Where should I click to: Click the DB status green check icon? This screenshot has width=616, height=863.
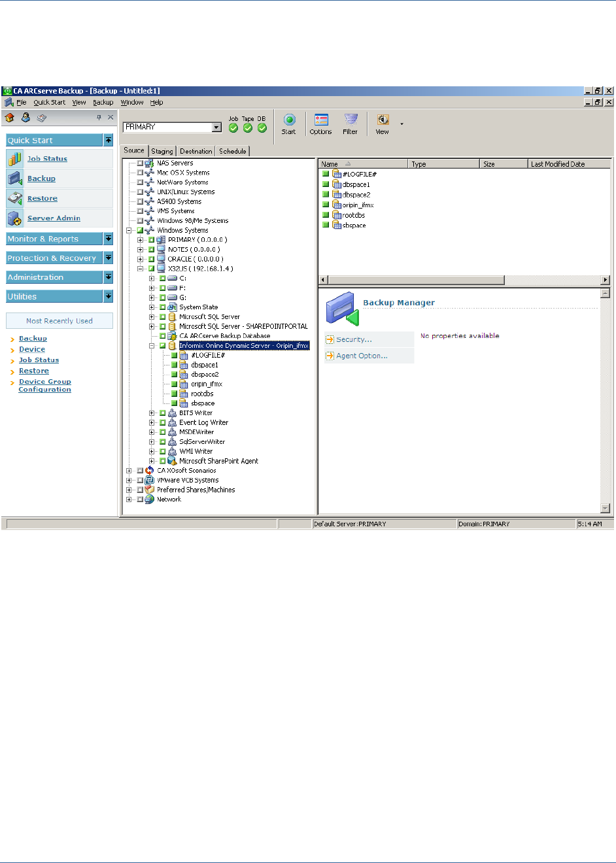(x=262, y=128)
